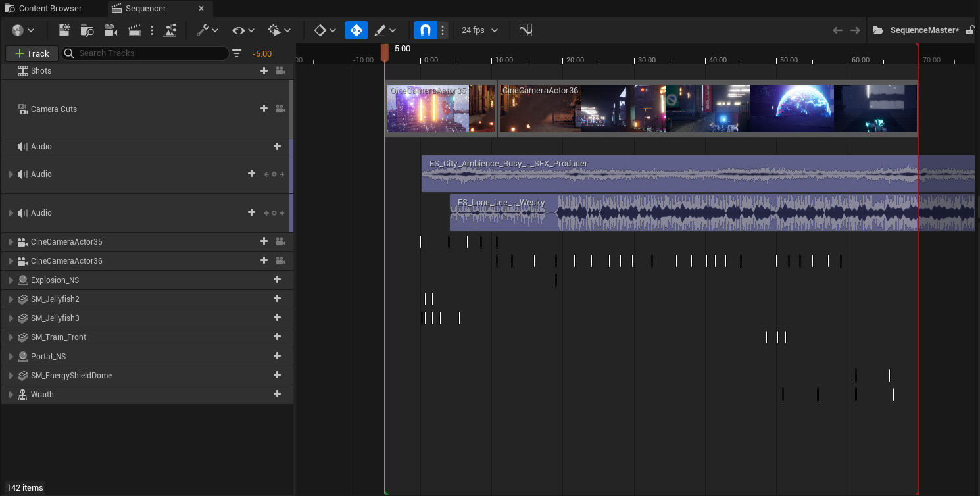Toggle camera lock on Camera Cuts track
Viewport: 980px width, 496px height.
[280, 109]
